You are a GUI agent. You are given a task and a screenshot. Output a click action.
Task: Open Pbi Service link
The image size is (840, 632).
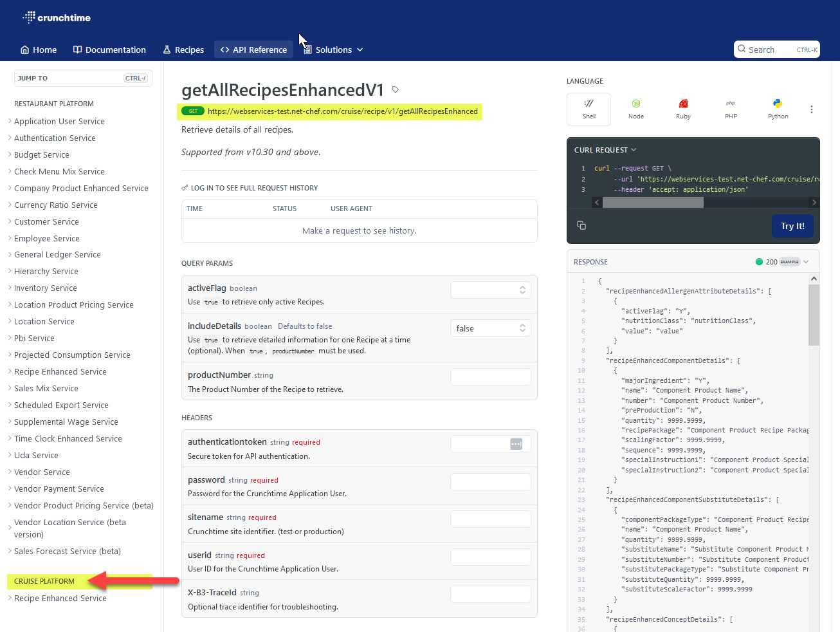(x=34, y=338)
